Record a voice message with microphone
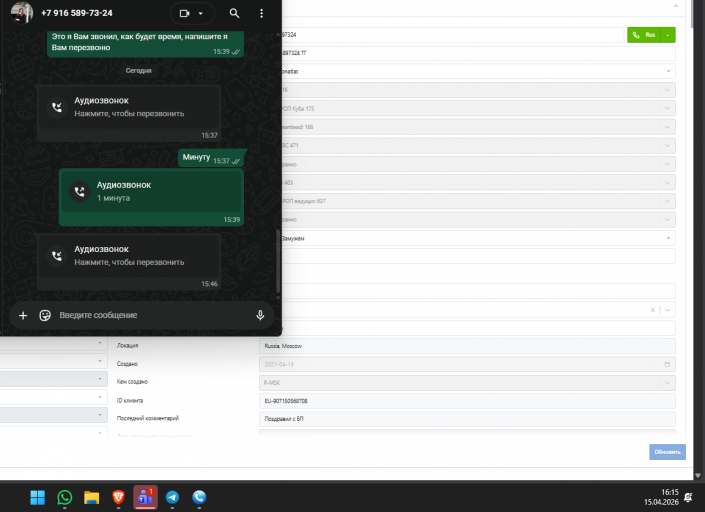 tap(260, 315)
